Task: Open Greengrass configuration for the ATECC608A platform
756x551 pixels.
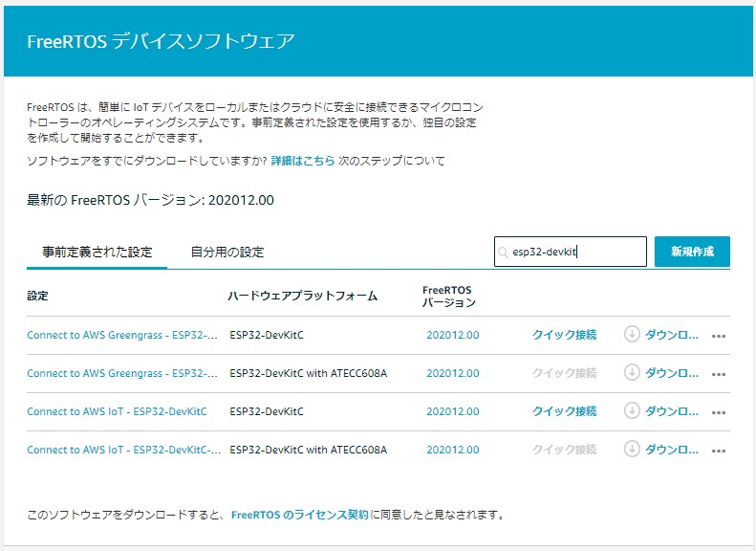Action: (122, 373)
